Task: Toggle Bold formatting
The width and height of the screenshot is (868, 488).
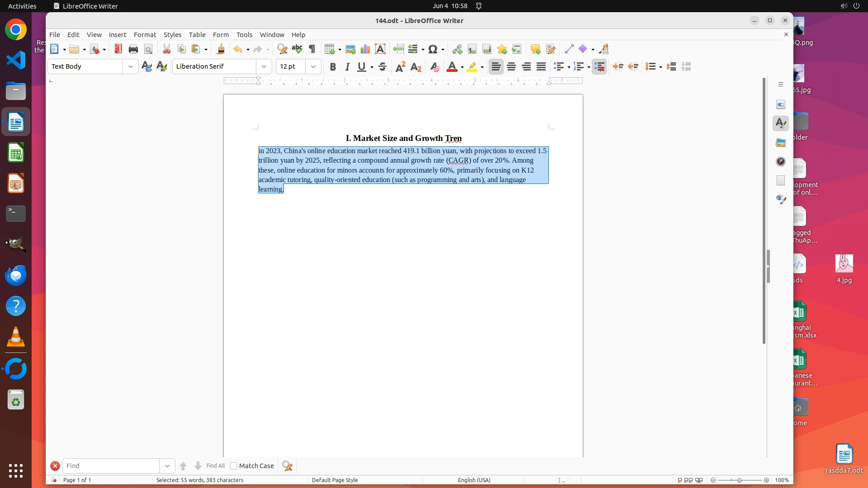Action: (333, 67)
